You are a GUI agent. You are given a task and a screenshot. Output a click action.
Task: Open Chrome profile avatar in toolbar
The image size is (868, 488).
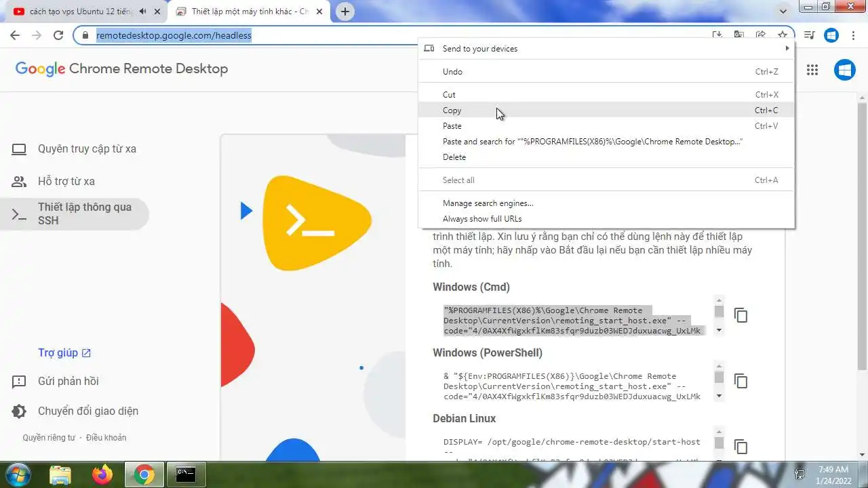coord(831,35)
